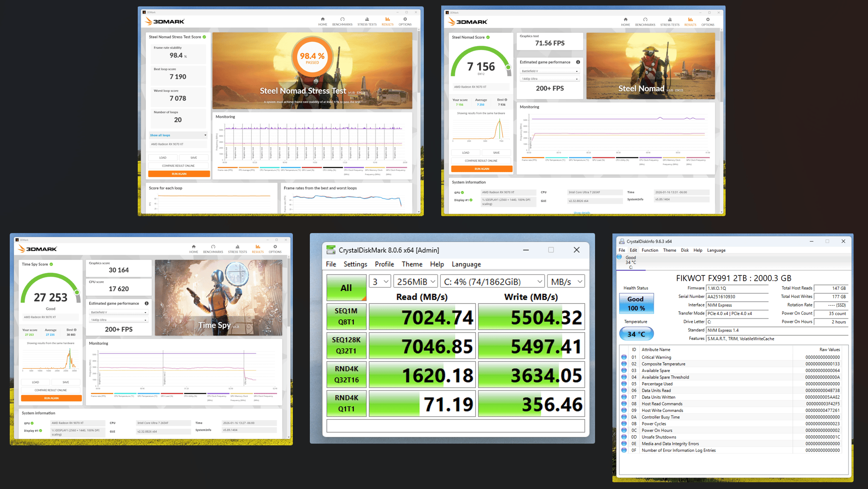This screenshot has width=868, height=489.
Task: Click the green All button in CrystalDiskMark
Action: [346, 288]
